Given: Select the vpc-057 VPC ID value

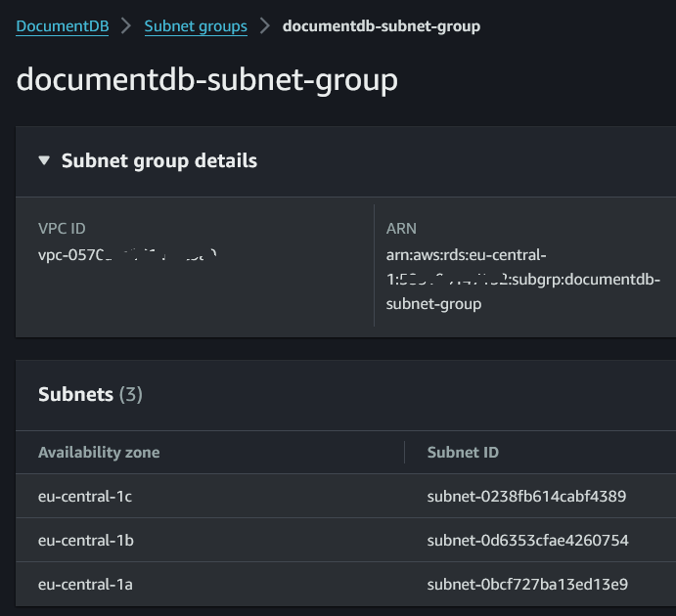Looking at the screenshot, I should (127, 255).
